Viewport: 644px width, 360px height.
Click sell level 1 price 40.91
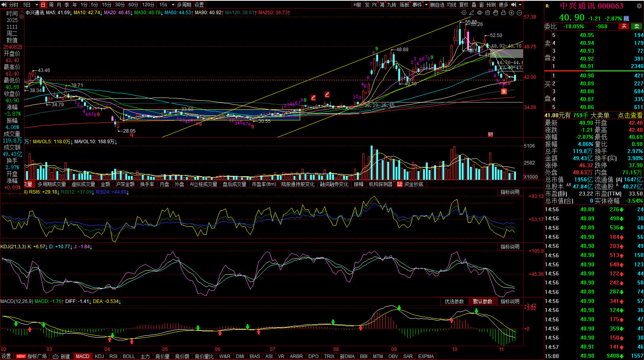coord(586,66)
